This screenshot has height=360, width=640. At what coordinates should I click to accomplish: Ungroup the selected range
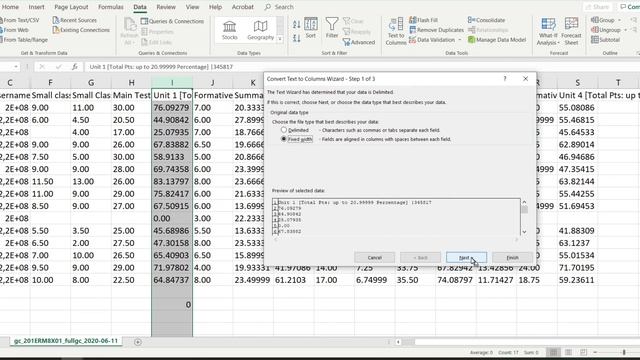point(606,30)
